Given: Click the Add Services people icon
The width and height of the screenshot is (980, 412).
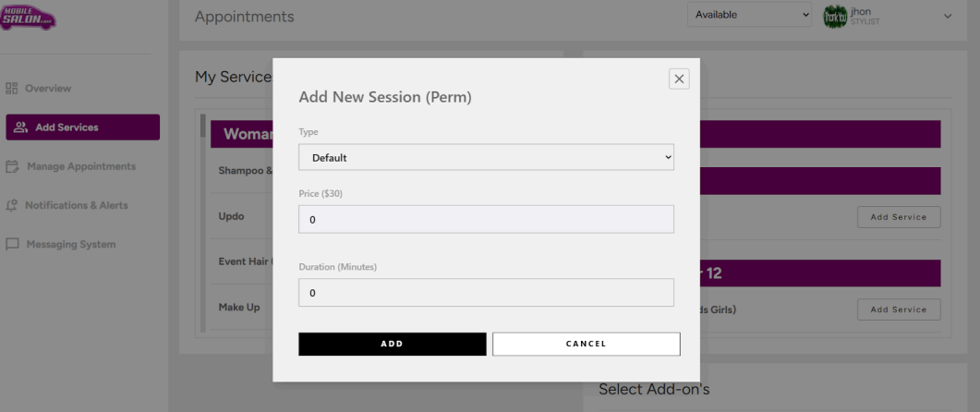Looking at the screenshot, I should pos(21,127).
